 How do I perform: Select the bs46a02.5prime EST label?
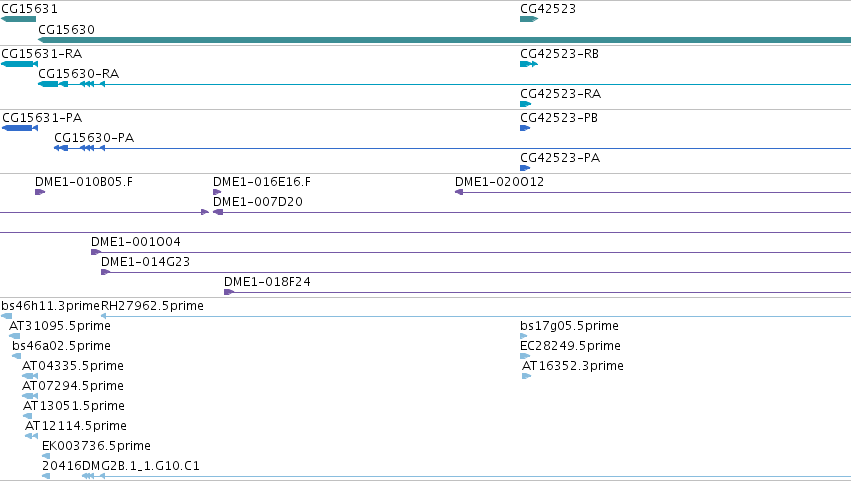[61, 346]
